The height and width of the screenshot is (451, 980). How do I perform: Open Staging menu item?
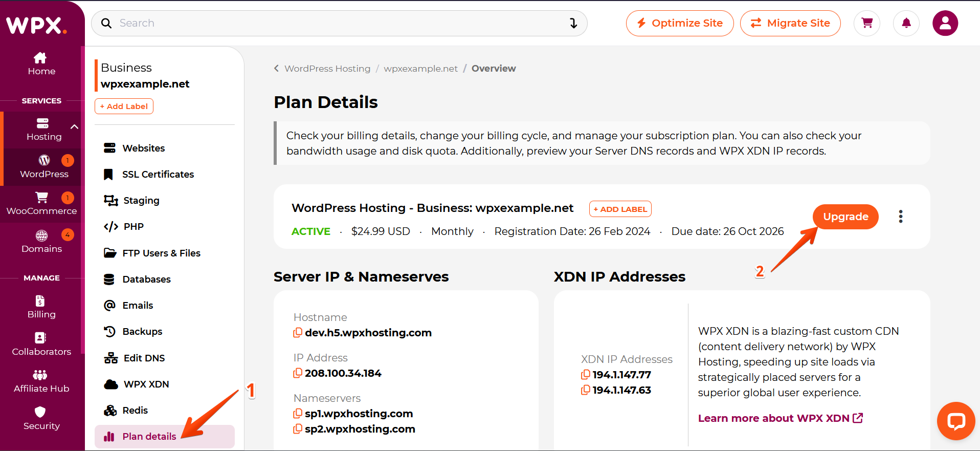coord(164,200)
